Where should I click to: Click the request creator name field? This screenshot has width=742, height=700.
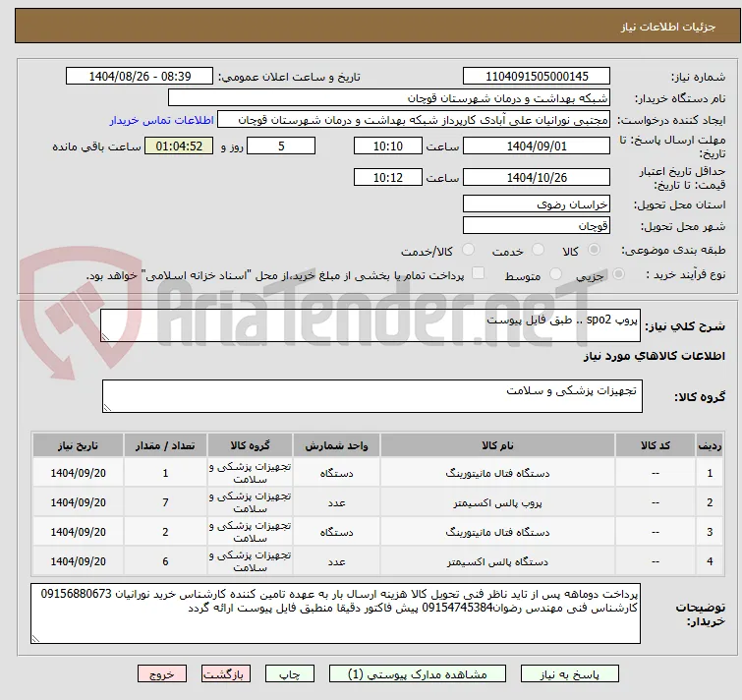(x=413, y=120)
